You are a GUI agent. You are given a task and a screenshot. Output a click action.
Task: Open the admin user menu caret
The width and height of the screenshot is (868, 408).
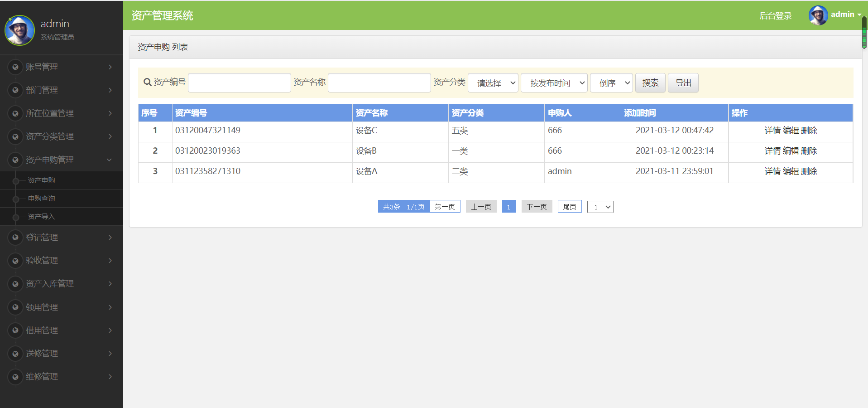(859, 15)
